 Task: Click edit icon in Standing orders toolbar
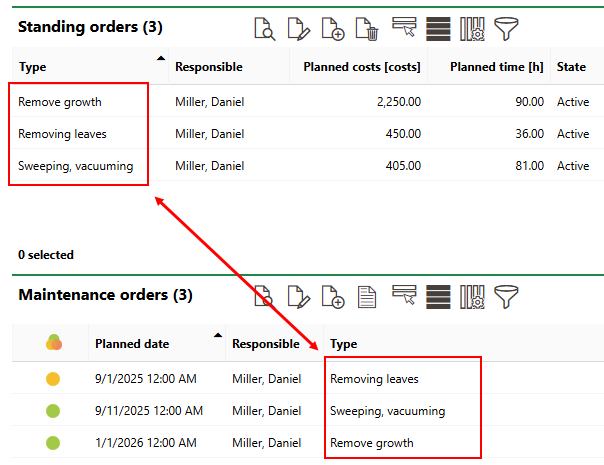point(299,29)
